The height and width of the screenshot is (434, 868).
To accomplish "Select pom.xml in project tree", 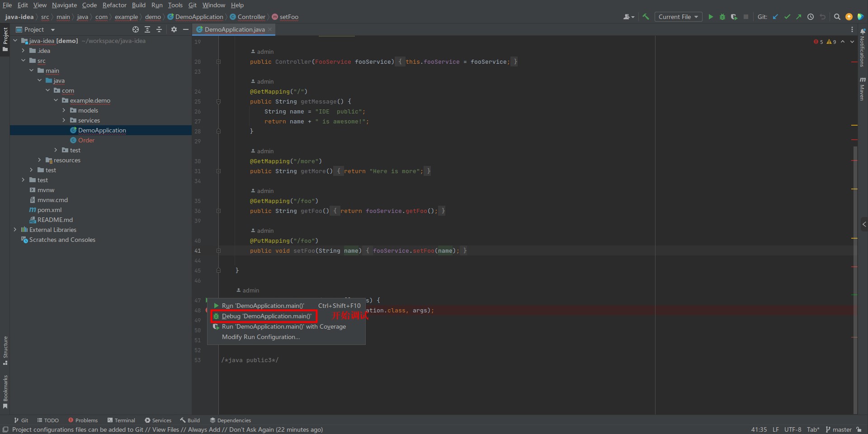I will pos(49,210).
